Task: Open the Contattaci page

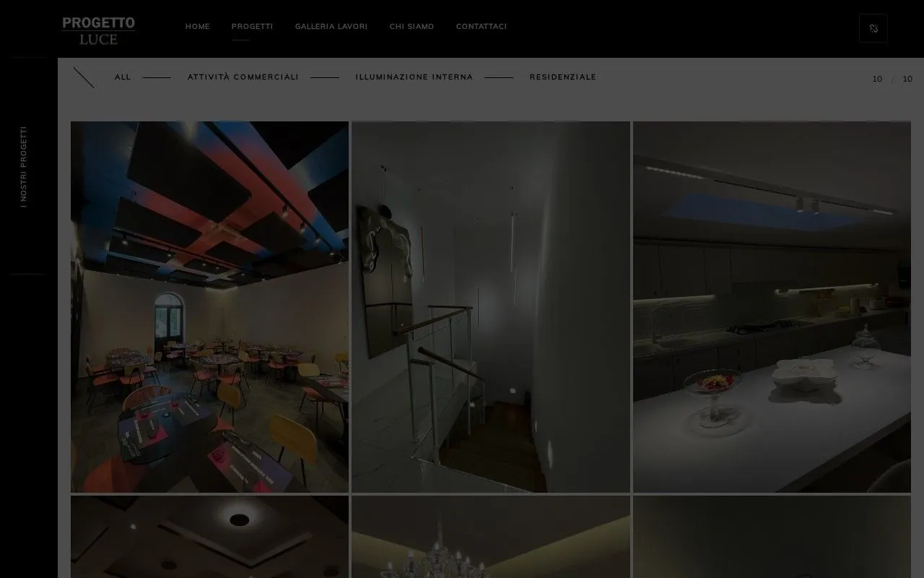Action: 481,27
